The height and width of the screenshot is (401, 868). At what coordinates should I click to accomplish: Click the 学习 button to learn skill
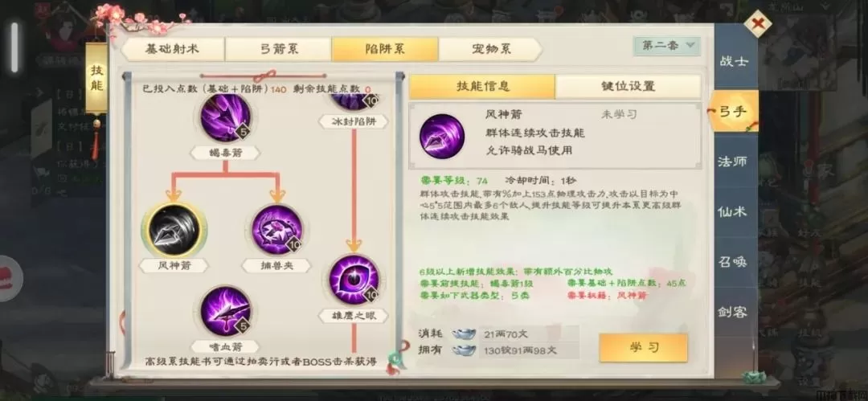point(643,348)
